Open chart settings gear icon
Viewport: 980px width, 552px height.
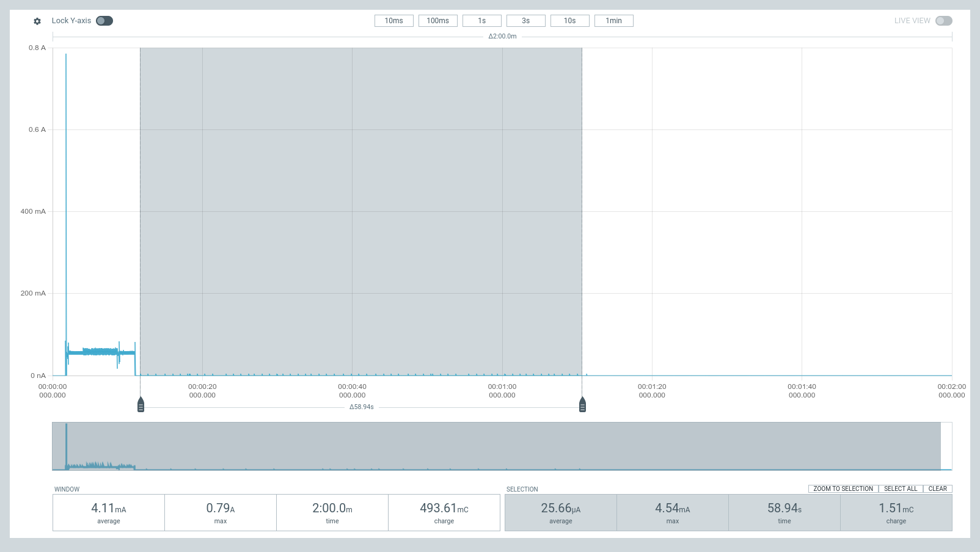(x=37, y=21)
